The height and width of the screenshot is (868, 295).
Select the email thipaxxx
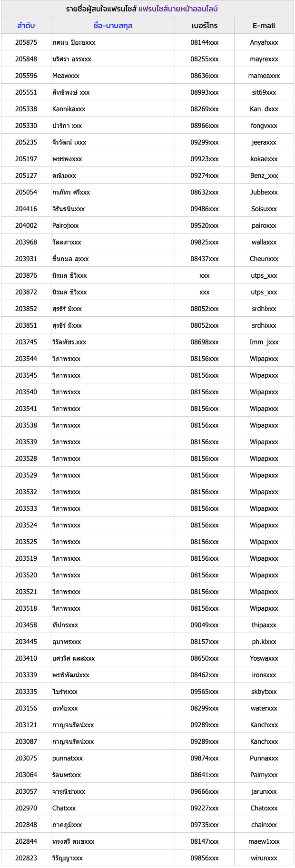pyautogui.click(x=264, y=625)
